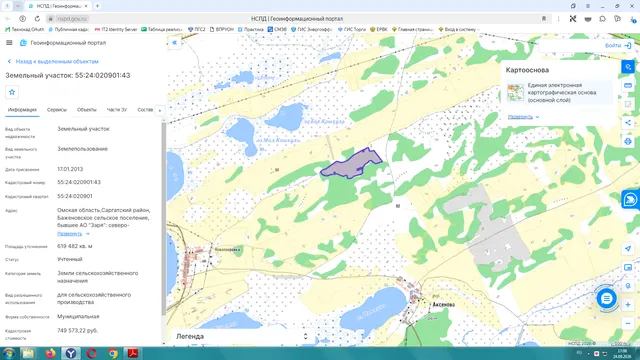
Task: Collapse the left info panel with double-arrow
Action: click(175, 42)
